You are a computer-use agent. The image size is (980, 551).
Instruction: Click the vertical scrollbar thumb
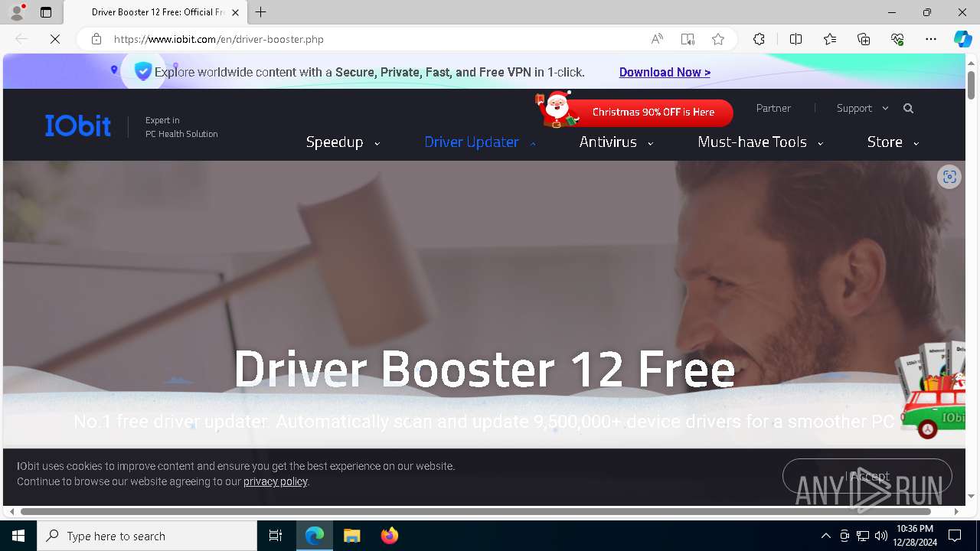pos(971,84)
